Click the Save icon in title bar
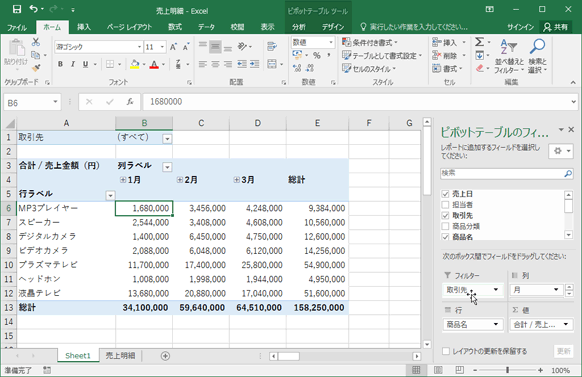582x377 pixels. 17,9
